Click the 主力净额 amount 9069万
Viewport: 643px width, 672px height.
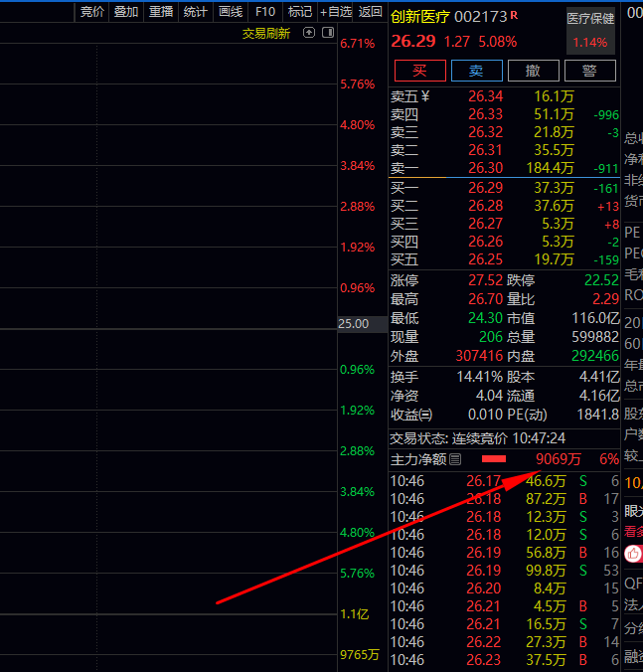click(x=559, y=459)
